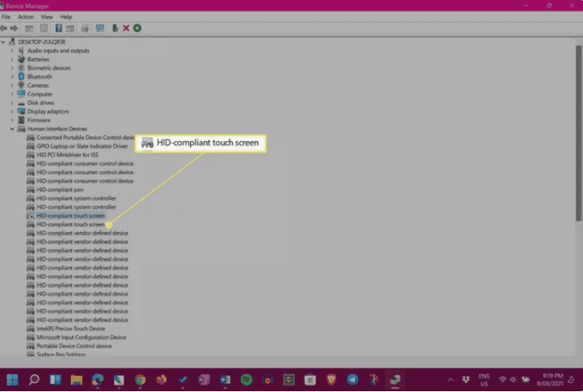583x392 pixels.
Task: Click the red X uninstall device icon
Action: pos(126,28)
